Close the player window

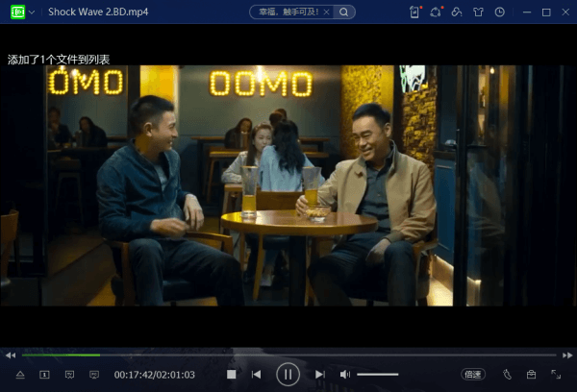tap(565, 12)
